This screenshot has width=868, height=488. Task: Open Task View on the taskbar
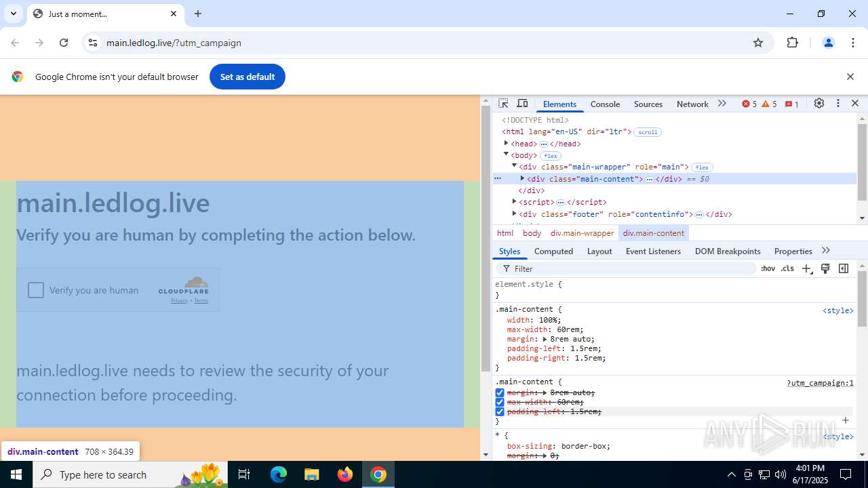[x=244, y=474]
